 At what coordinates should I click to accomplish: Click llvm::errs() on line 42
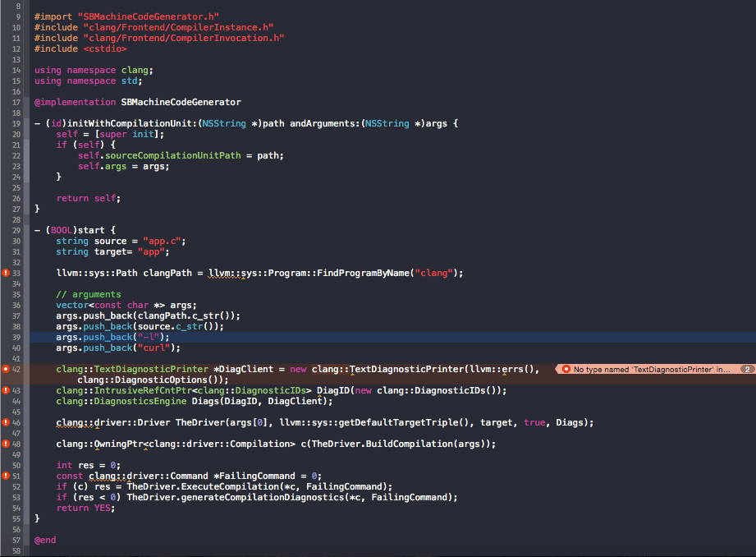pyautogui.click(x=502, y=369)
